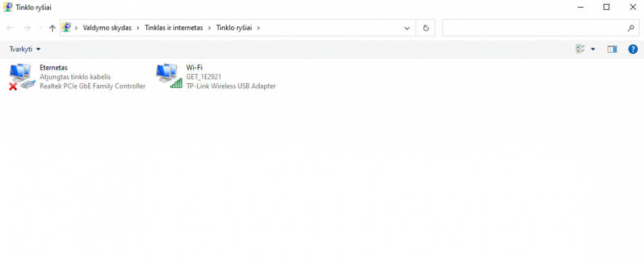Go forward using the right arrow

[27, 28]
